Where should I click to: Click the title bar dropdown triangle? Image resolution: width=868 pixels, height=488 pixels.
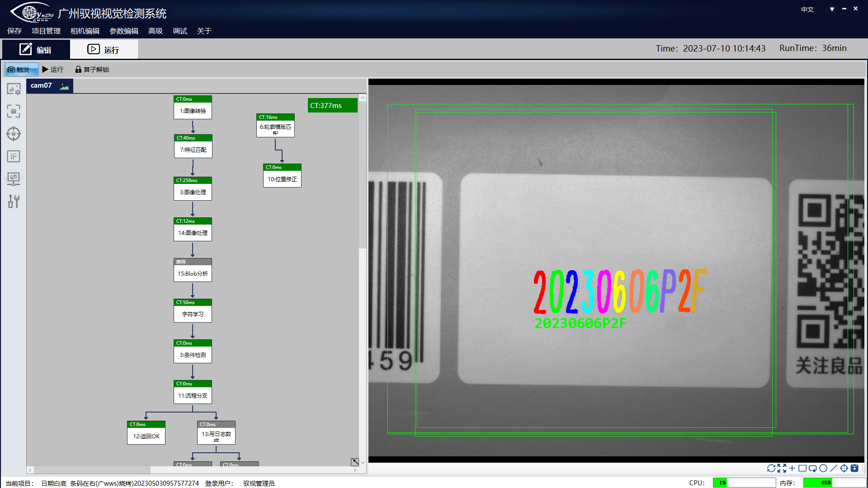pos(832,9)
